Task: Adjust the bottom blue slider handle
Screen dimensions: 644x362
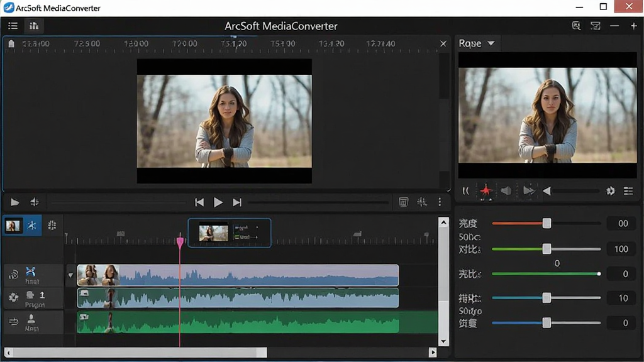Action: click(547, 323)
